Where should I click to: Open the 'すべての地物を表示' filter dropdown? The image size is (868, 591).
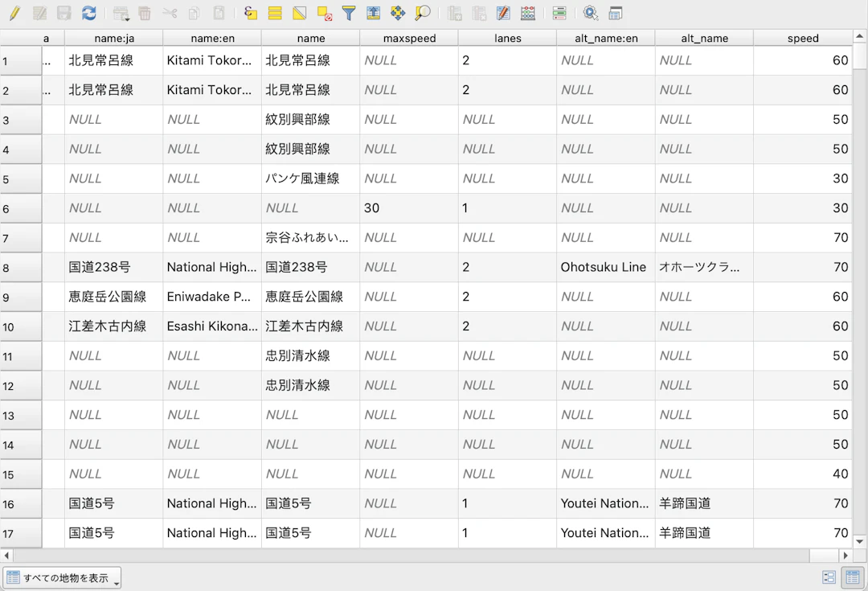(x=62, y=577)
